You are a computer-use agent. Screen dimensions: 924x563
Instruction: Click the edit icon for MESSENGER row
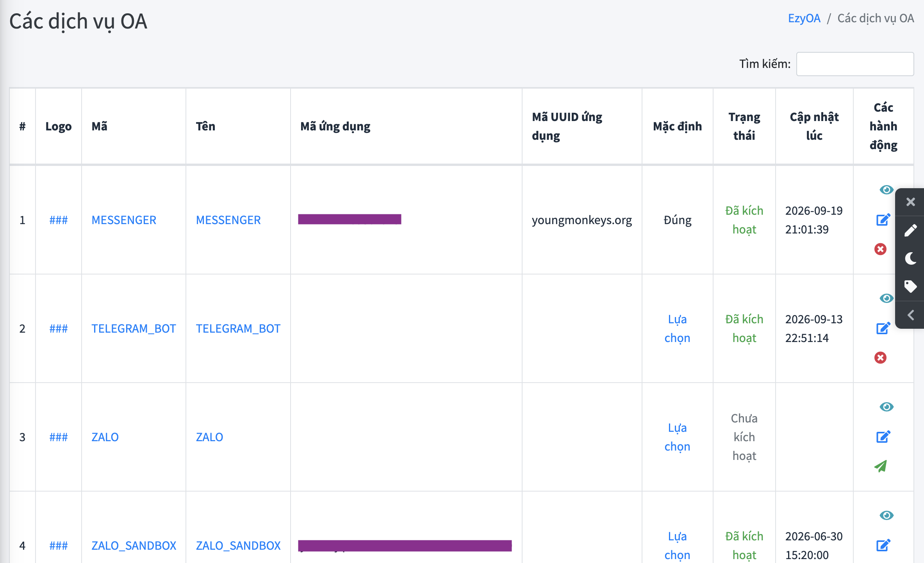click(x=883, y=220)
